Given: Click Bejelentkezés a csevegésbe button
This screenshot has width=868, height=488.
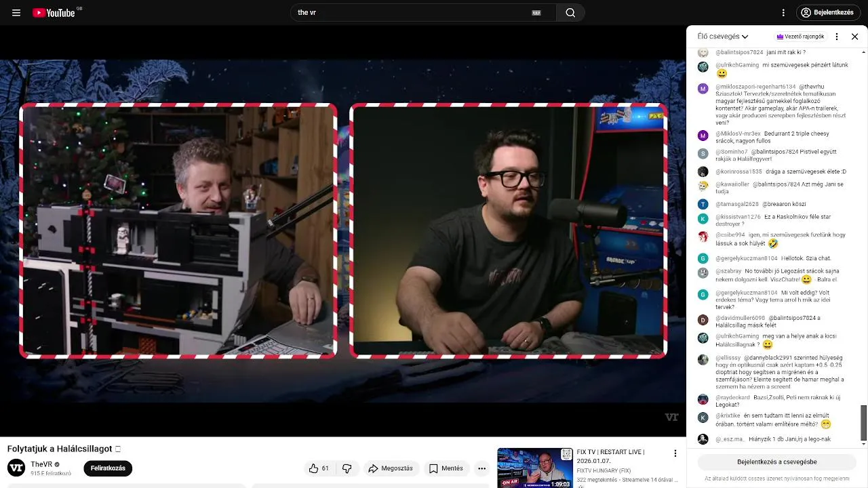Looking at the screenshot, I should point(777,462).
